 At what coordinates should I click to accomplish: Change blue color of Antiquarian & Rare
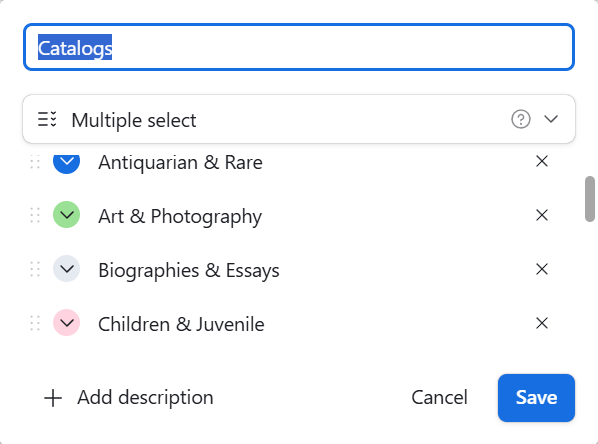tap(66, 163)
